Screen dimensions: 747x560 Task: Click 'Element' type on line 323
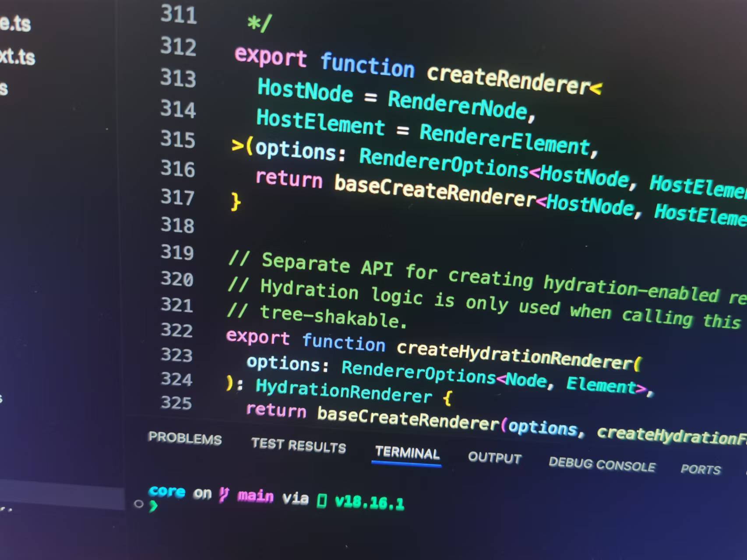point(601,385)
